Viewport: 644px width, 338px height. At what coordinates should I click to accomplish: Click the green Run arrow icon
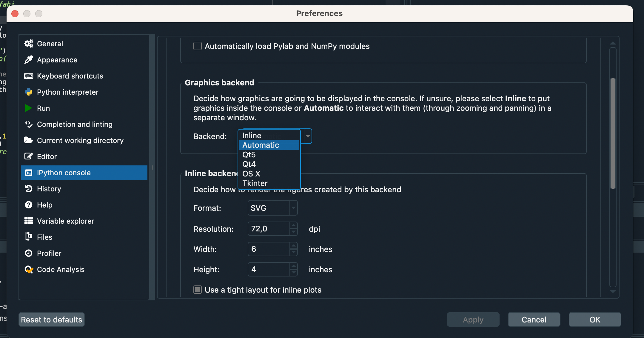29,108
